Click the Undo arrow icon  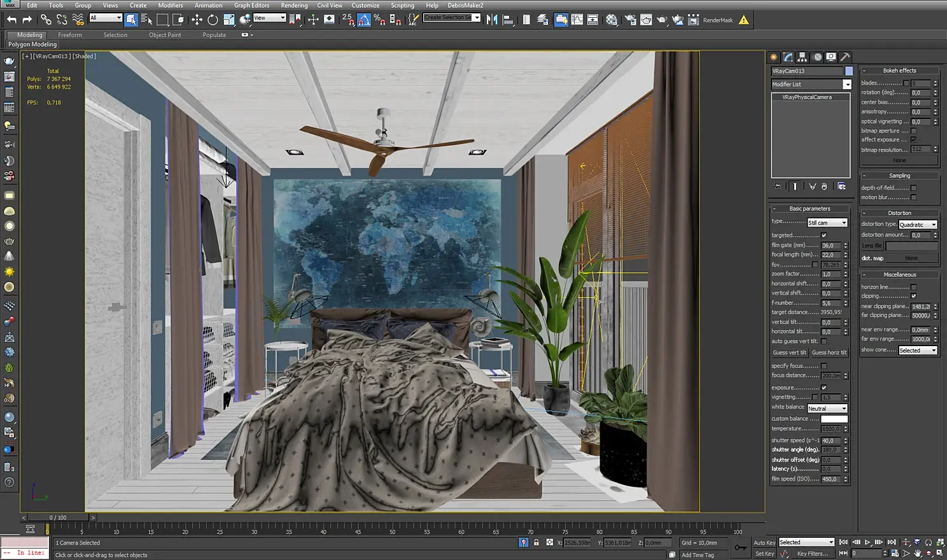pyautogui.click(x=11, y=20)
